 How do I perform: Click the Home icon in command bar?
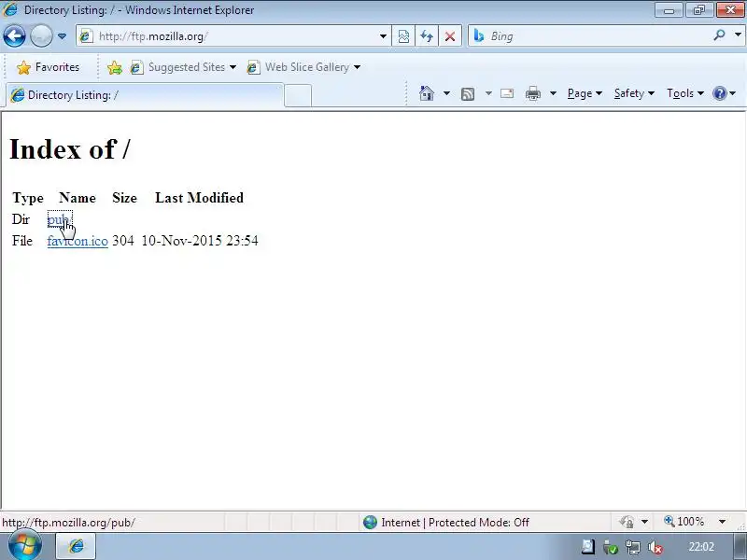coord(427,93)
